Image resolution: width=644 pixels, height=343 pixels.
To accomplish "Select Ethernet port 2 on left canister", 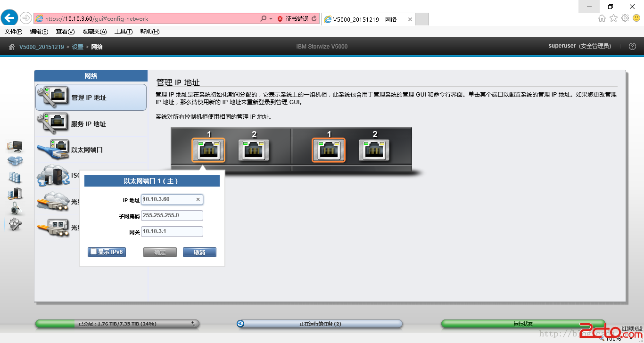I will (254, 150).
